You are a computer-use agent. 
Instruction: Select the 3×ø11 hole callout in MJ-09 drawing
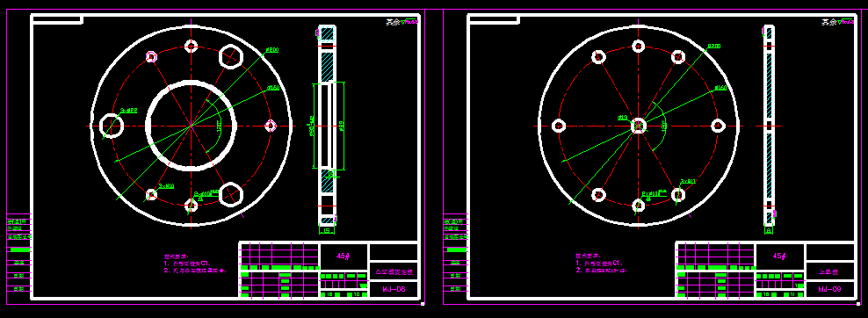coord(688,181)
